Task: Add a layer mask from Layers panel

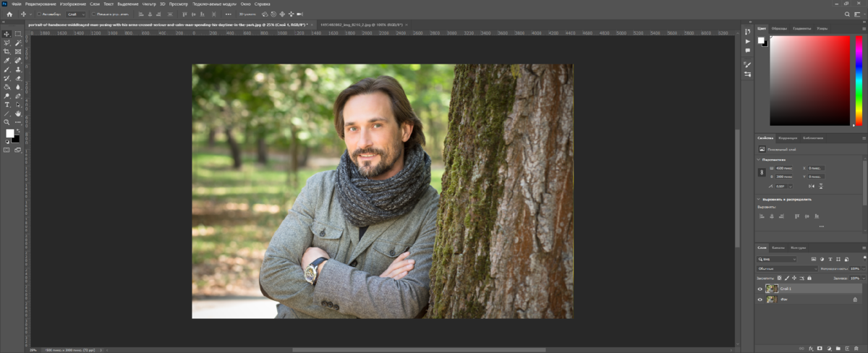Action: point(820,349)
